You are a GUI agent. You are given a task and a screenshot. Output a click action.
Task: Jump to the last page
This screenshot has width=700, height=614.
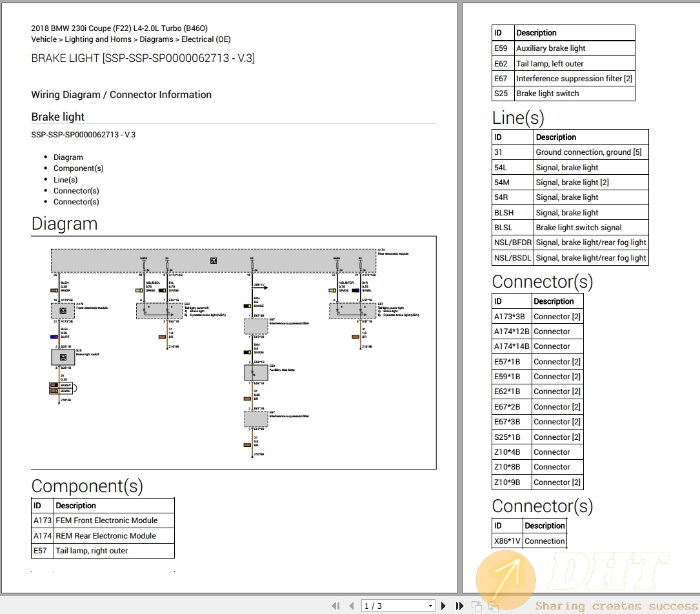459,606
